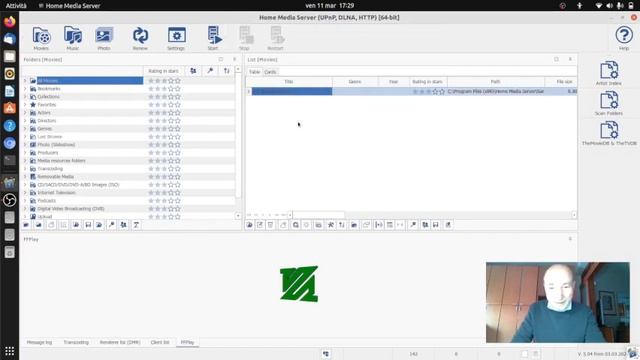Click wrench icon in folders bottom toolbar

point(111,225)
